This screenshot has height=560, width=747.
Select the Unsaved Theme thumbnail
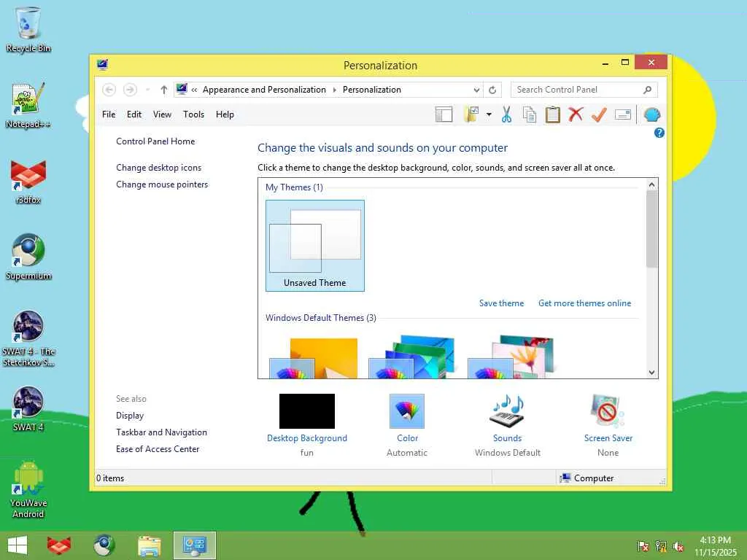click(x=315, y=246)
